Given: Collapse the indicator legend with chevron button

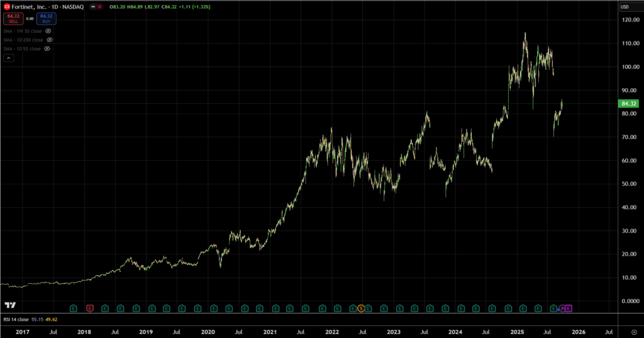Looking at the screenshot, I should pyautogui.click(x=9, y=58).
